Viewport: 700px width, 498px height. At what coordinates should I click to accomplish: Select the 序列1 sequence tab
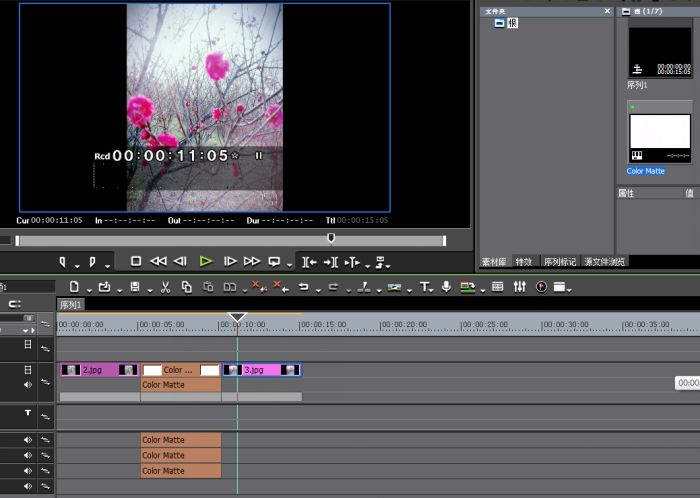pos(71,305)
